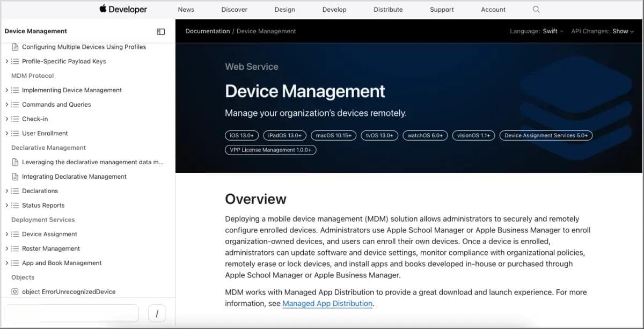Click the iPadOS 13.0+ availability badge
This screenshot has height=329, width=644.
[x=286, y=136]
